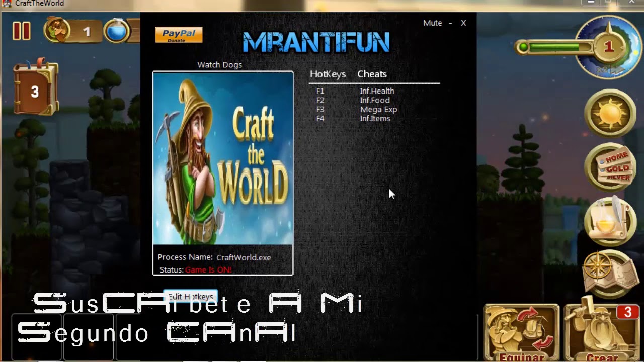Close the MrAntiFun trainer with X
The width and height of the screenshot is (644, 362).
coord(463,23)
